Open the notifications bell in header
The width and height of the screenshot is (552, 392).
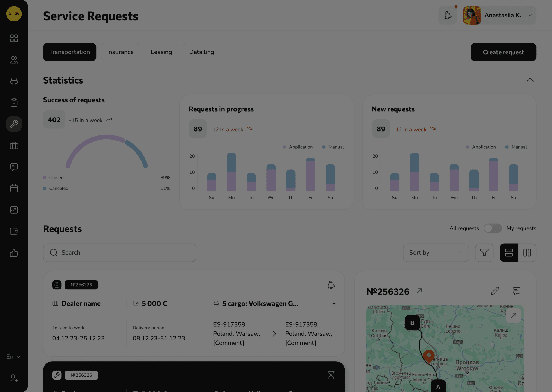(x=448, y=15)
